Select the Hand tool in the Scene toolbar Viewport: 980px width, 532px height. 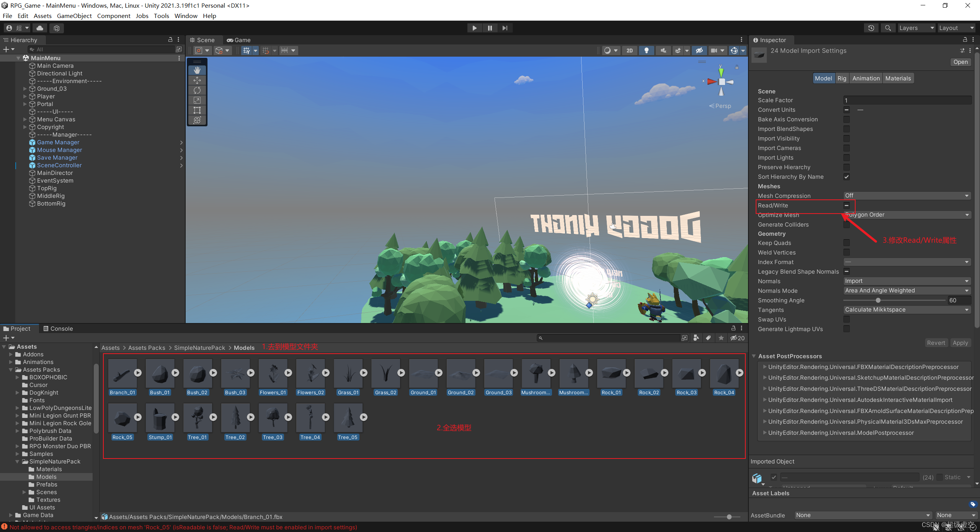pos(197,70)
